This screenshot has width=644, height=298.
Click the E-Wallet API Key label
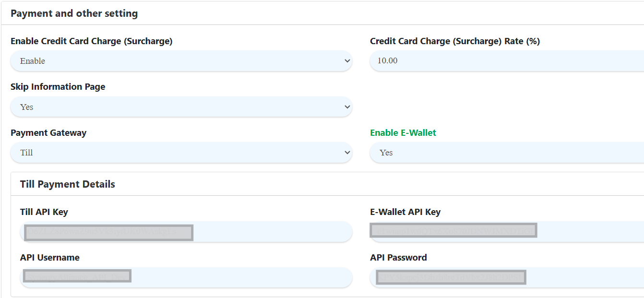pyautogui.click(x=405, y=212)
